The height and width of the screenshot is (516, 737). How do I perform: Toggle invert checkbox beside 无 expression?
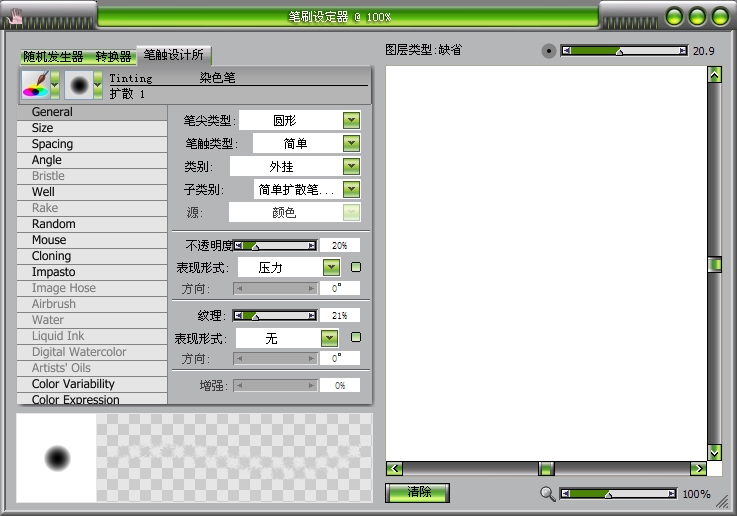tap(356, 337)
